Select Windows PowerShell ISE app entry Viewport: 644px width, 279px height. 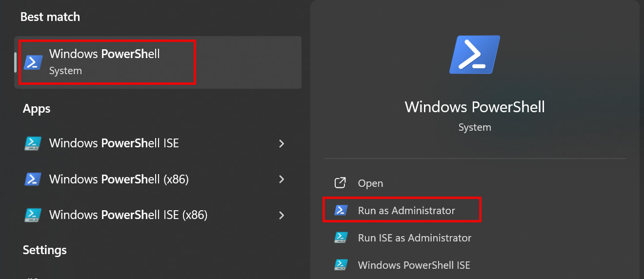pyautogui.click(x=158, y=143)
